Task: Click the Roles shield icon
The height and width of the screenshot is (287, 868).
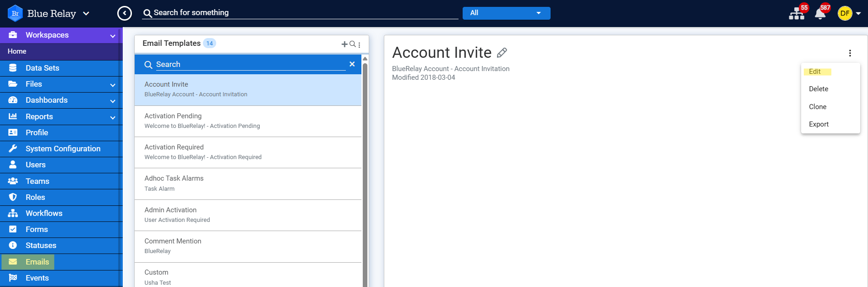Action: click(x=13, y=197)
